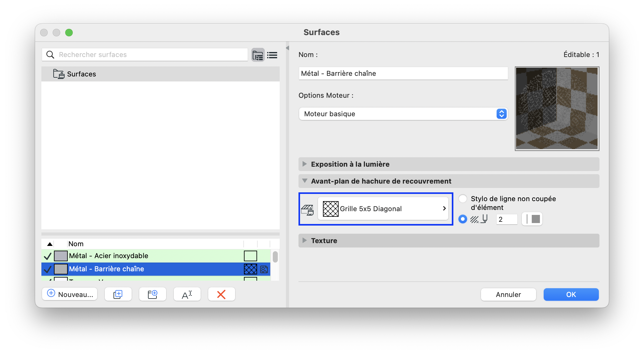Click the green zoom window button

click(69, 33)
